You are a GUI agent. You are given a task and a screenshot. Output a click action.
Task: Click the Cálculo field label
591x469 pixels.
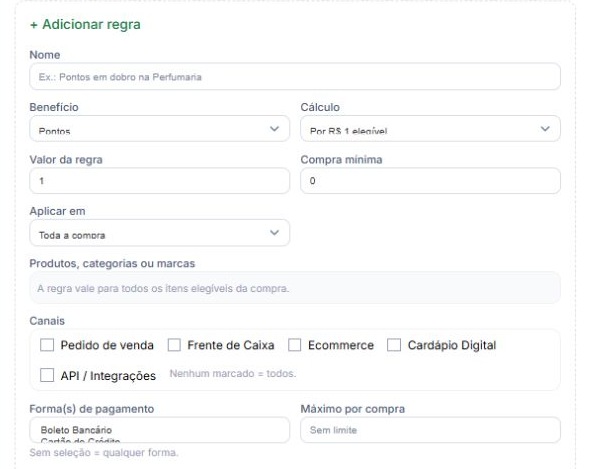[320, 107]
